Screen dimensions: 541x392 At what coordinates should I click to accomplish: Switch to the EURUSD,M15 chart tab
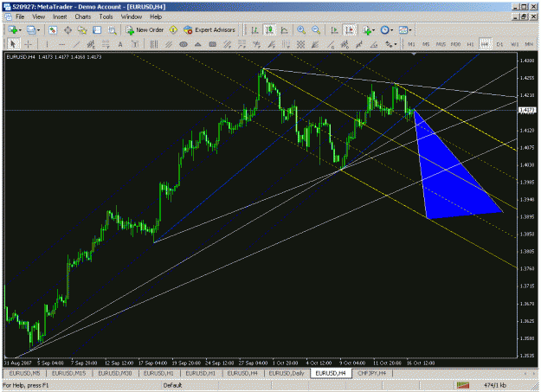(68, 373)
